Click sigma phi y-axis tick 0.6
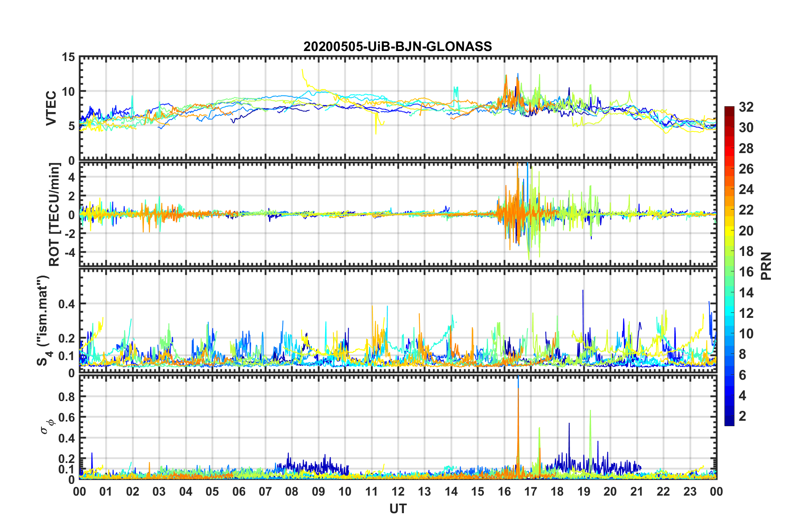The width and height of the screenshot is (796, 532). coord(67,417)
